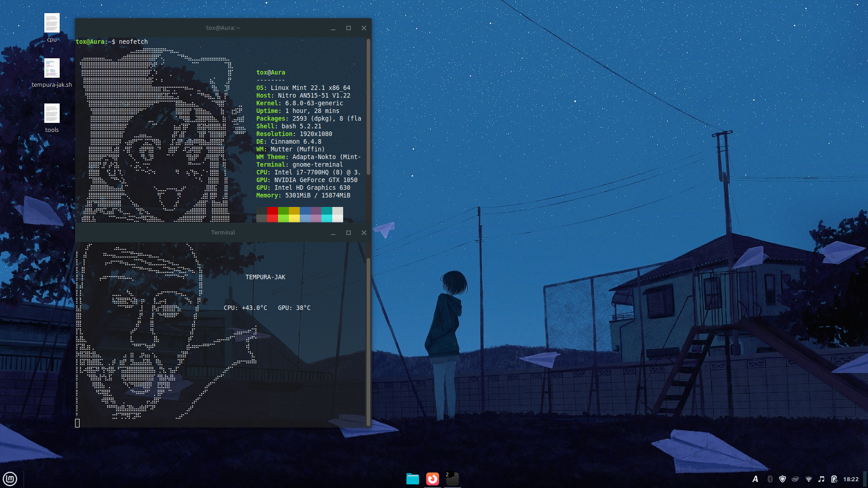The width and height of the screenshot is (868, 488).
Task: Click the 'Resolution: 1920x1080' line
Action: (294, 134)
